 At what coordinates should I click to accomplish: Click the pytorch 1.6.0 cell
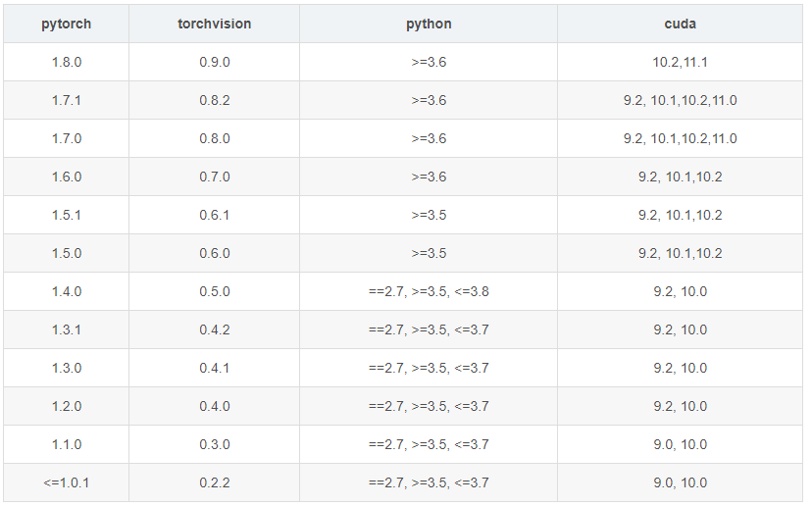point(66,177)
